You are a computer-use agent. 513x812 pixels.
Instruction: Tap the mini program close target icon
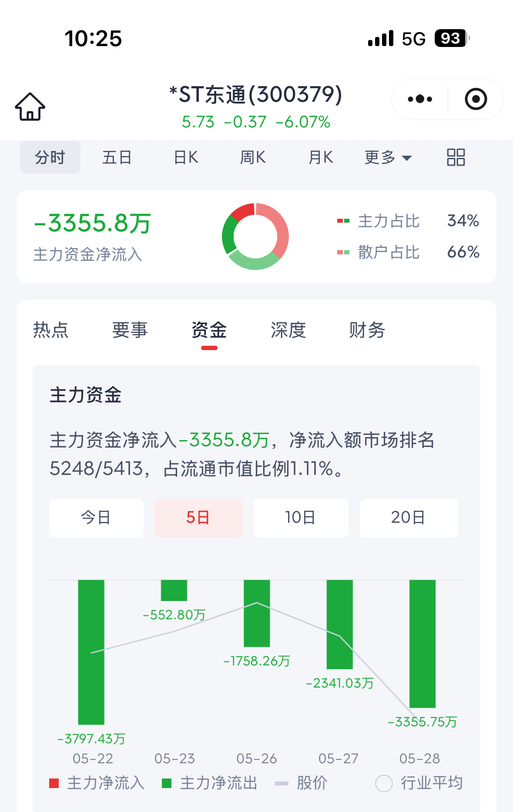tap(476, 99)
